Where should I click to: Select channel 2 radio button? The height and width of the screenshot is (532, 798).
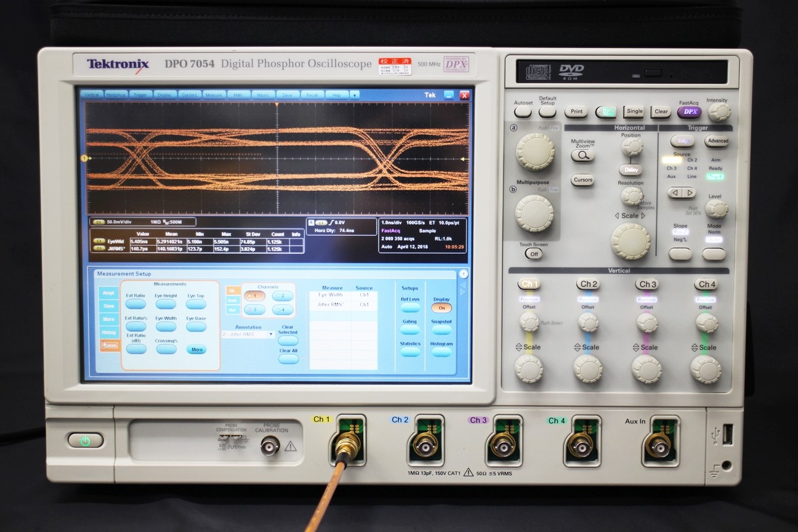(x=283, y=296)
